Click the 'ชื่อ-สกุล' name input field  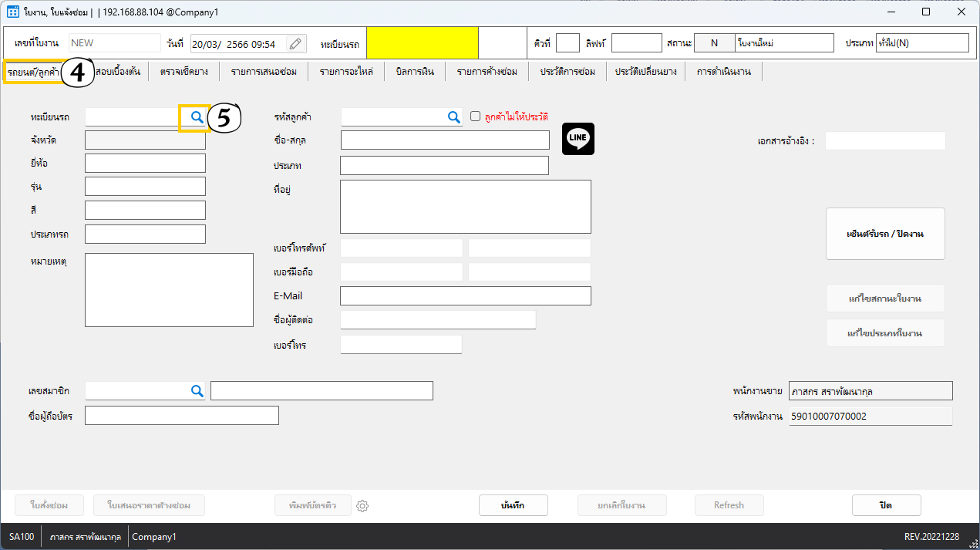[445, 140]
